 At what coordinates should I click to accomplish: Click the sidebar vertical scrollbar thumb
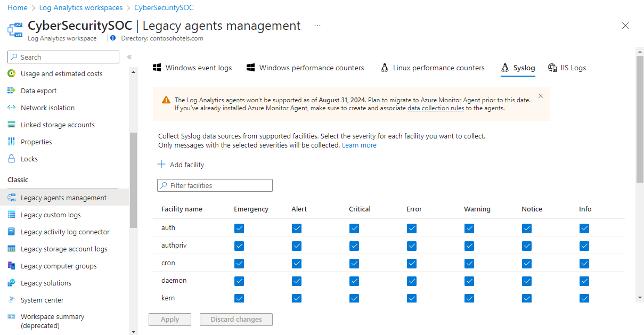(x=133, y=180)
